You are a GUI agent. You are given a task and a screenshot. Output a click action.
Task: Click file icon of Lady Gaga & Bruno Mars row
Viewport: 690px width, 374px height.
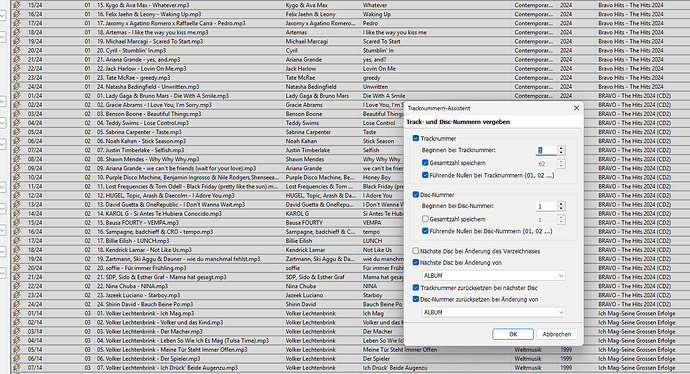coord(17,95)
